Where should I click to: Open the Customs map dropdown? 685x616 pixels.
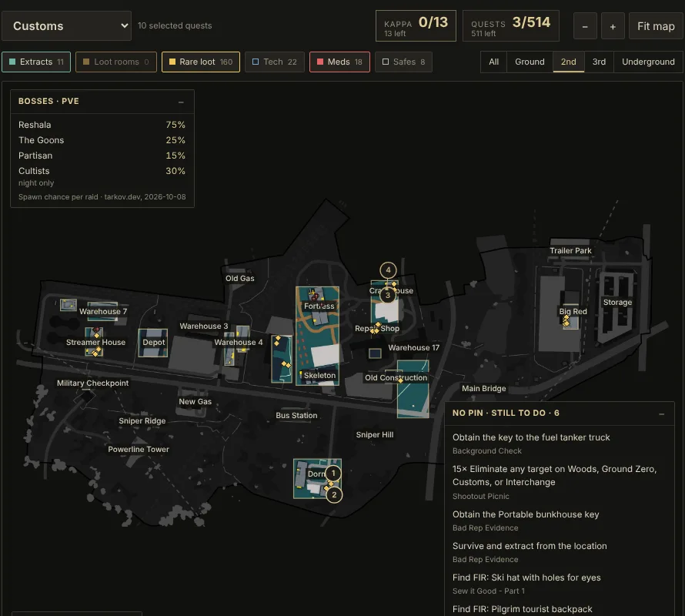(66, 25)
